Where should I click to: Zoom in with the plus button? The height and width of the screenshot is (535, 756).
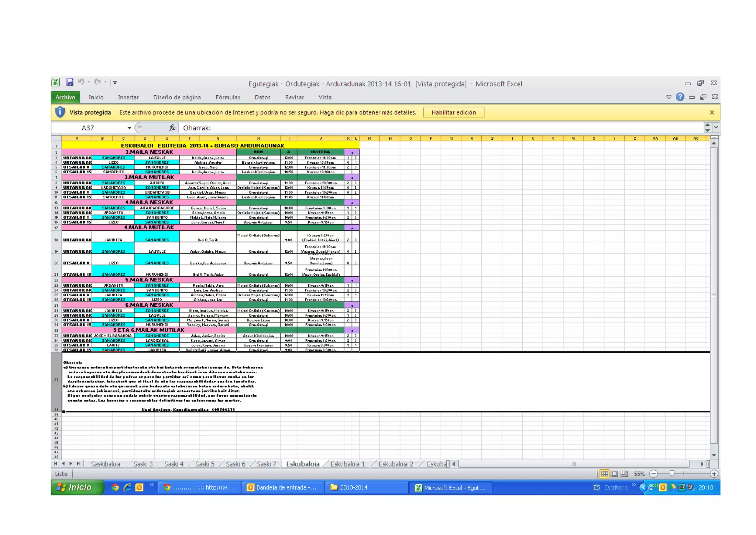click(x=714, y=474)
